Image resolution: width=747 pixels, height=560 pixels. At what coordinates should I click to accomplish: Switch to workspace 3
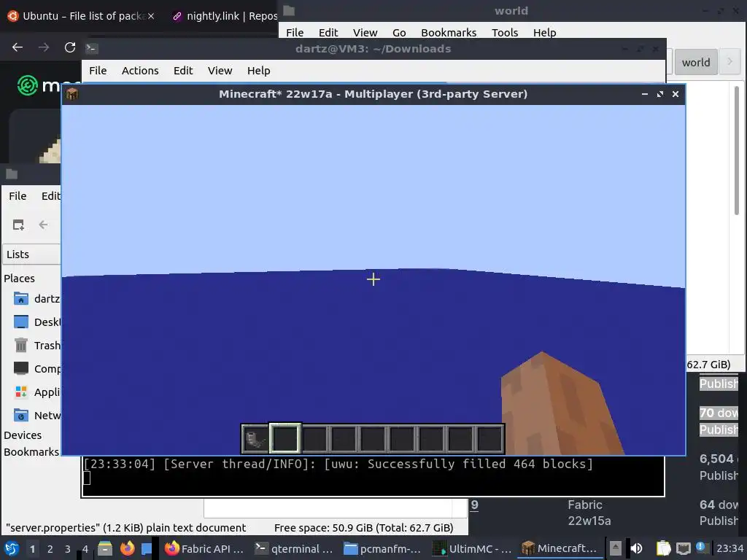[68, 549]
